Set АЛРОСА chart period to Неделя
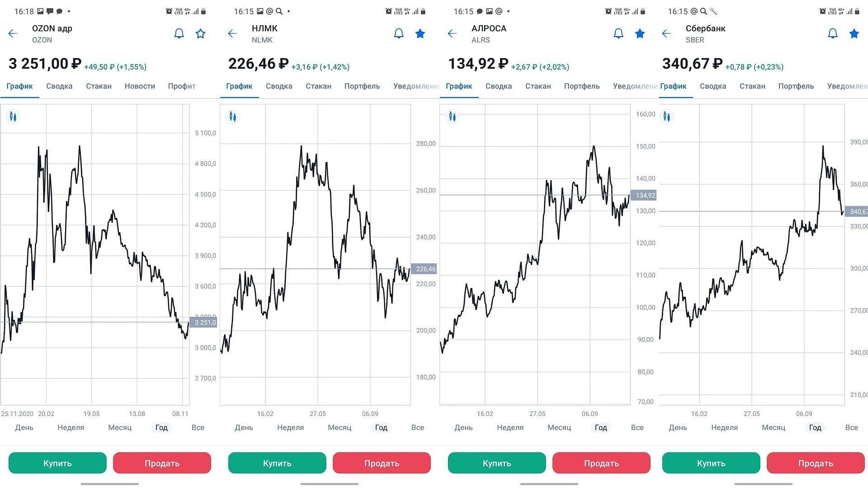Viewport: 868px width, 488px height. [510, 427]
